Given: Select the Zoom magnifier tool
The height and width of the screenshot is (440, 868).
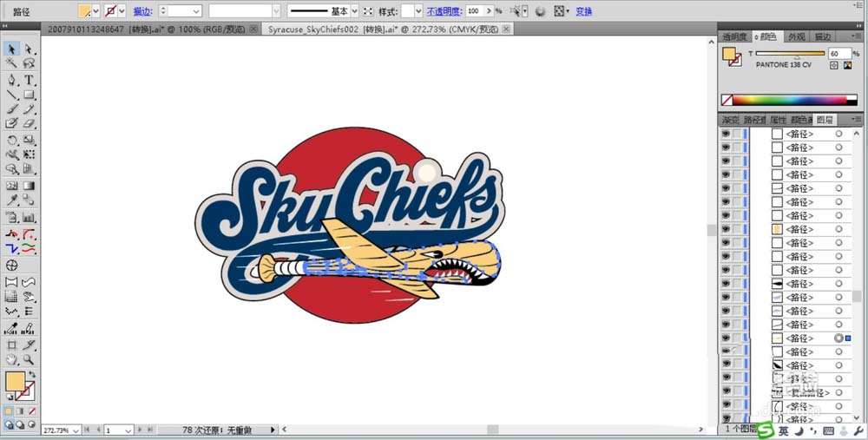Looking at the screenshot, I should [29, 360].
